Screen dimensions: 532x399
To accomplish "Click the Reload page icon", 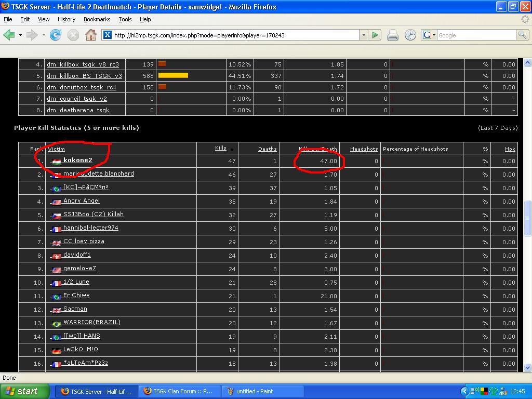I will (x=56, y=35).
